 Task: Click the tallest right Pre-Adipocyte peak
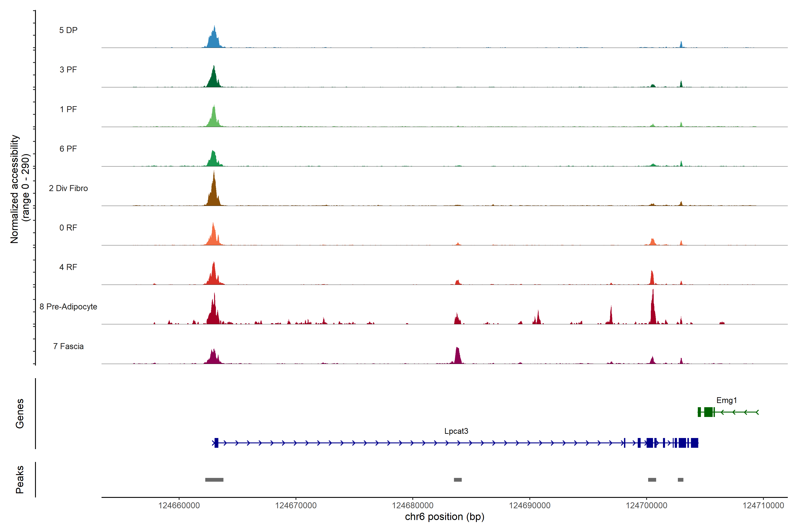point(653,311)
